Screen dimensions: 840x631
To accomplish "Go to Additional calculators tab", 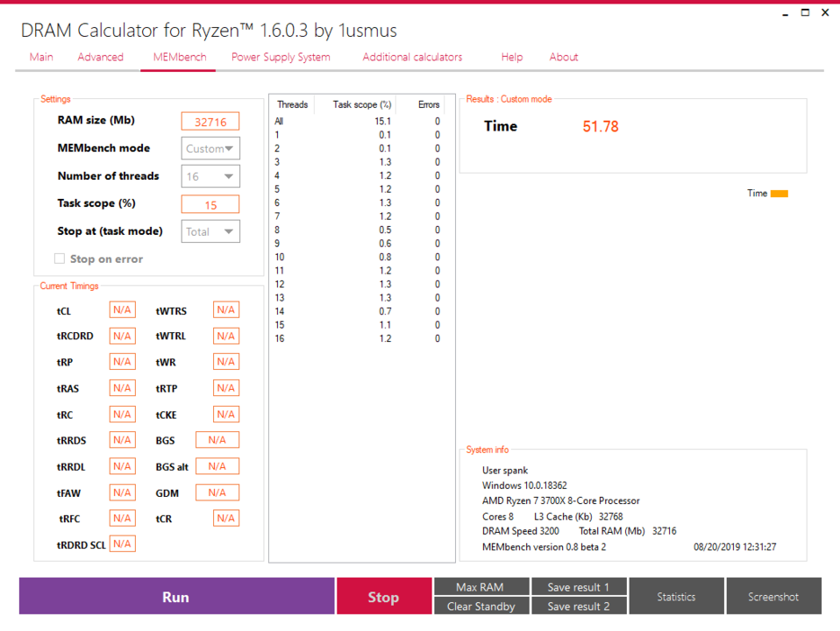I will [412, 57].
